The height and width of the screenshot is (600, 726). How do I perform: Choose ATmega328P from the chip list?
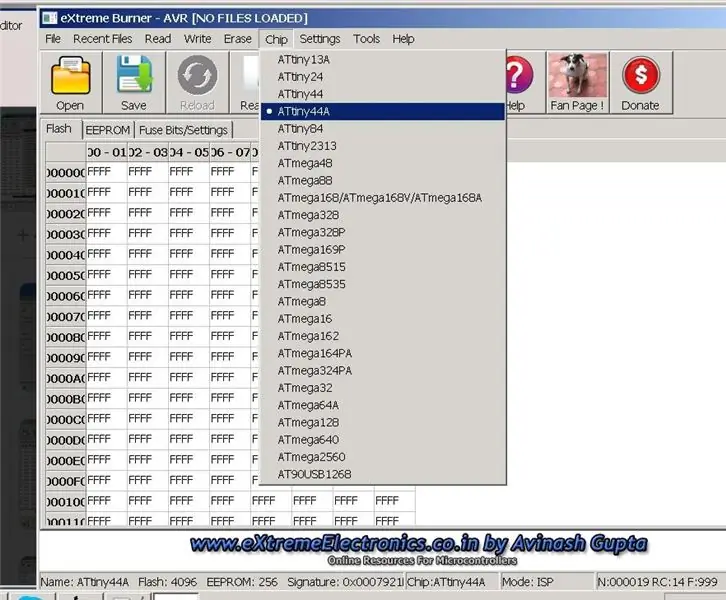[383, 232]
